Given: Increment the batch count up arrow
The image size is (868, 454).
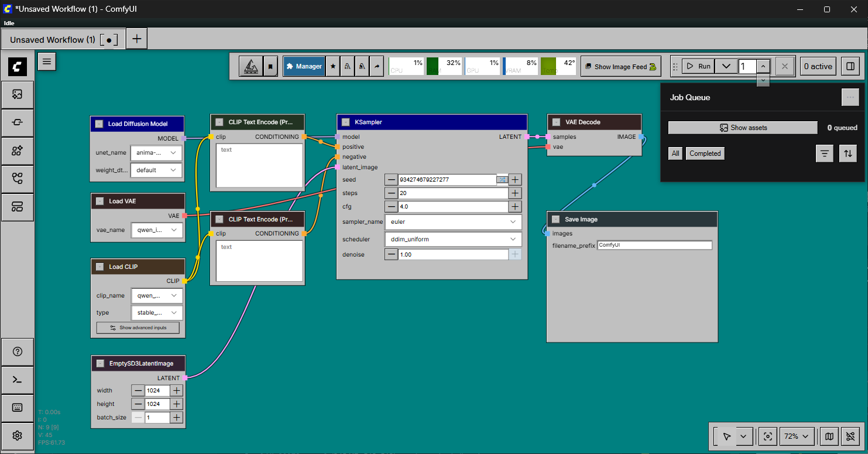Looking at the screenshot, I should (x=764, y=66).
